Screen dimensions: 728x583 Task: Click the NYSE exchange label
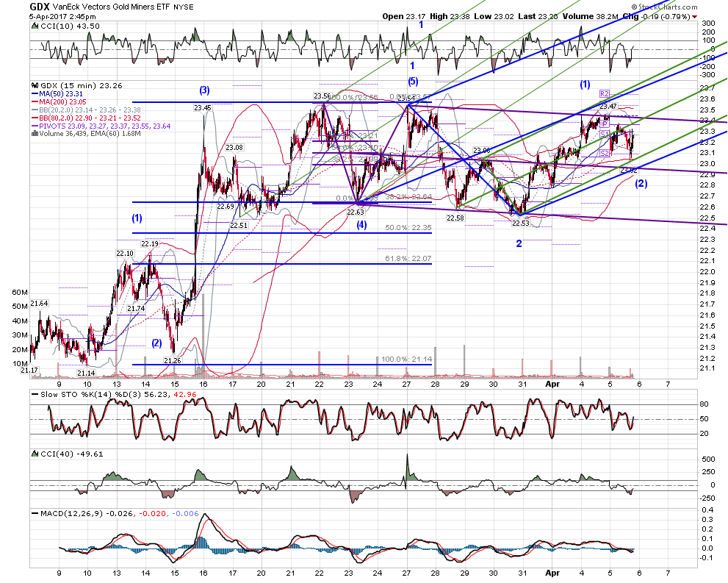(x=184, y=7)
